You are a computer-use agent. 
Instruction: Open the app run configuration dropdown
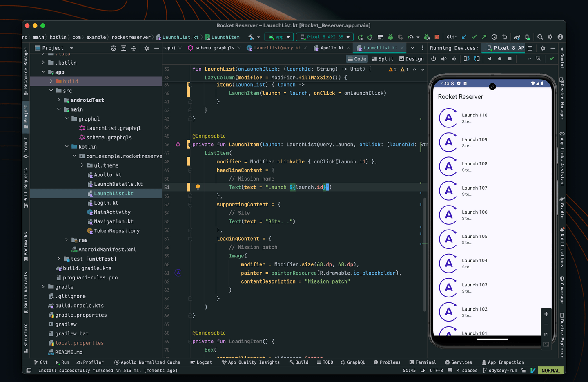pyautogui.click(x=279, y=37)
